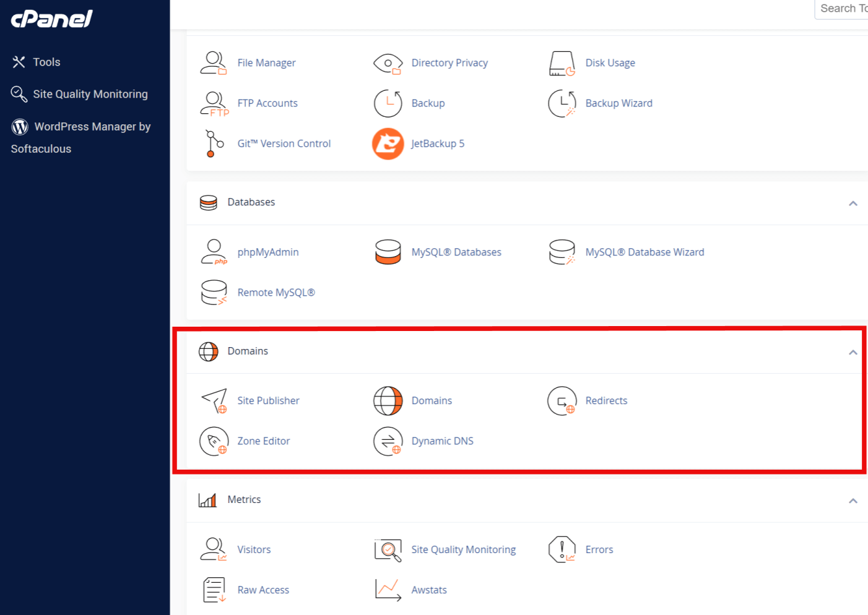The height and width of the screenshot is (615, 868).
Task: Click the Remote MySQL link
Action: (x=276, y=293)
